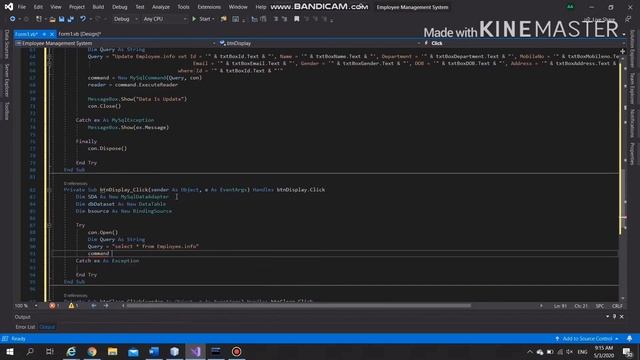This screenshot has height=360, width=640.
Task: Click the error count indicator icon
Action: (x=52, y=306)
